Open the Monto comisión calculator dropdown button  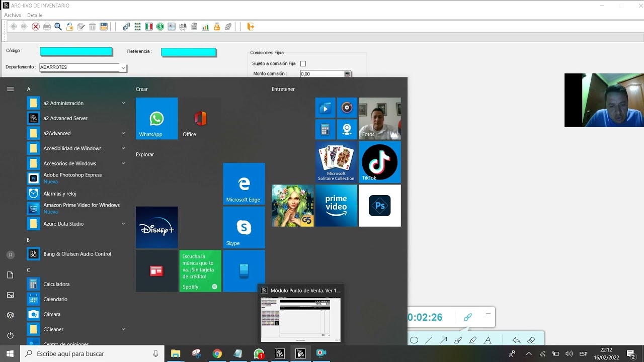[347, 74]
